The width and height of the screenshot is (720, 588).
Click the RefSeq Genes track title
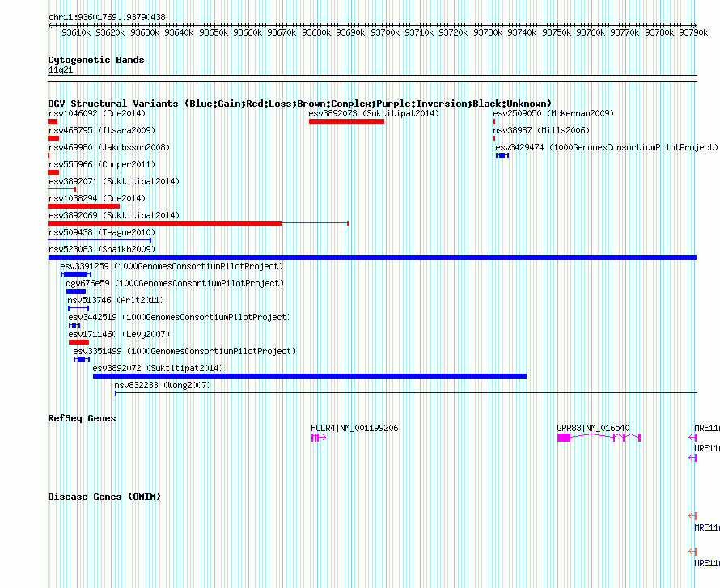82,418
